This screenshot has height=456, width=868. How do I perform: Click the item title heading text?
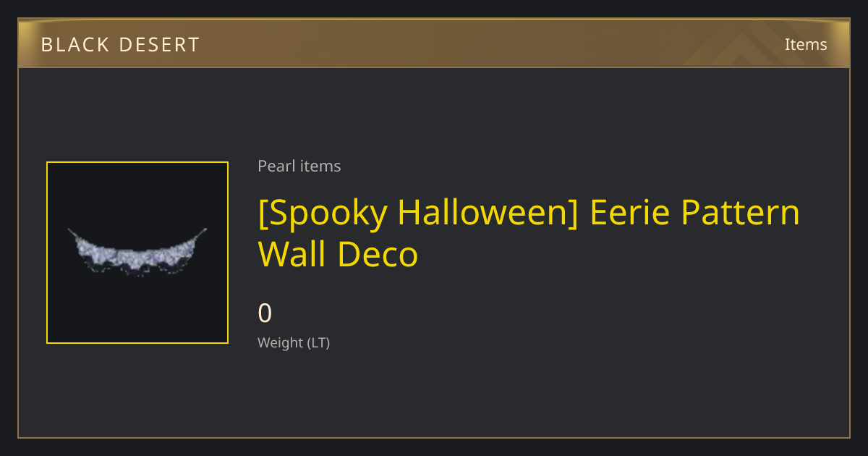click(x=529, y=233)
